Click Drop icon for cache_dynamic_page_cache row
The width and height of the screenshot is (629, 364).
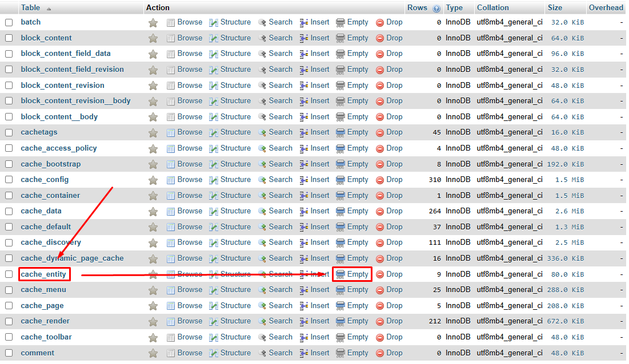380,259
